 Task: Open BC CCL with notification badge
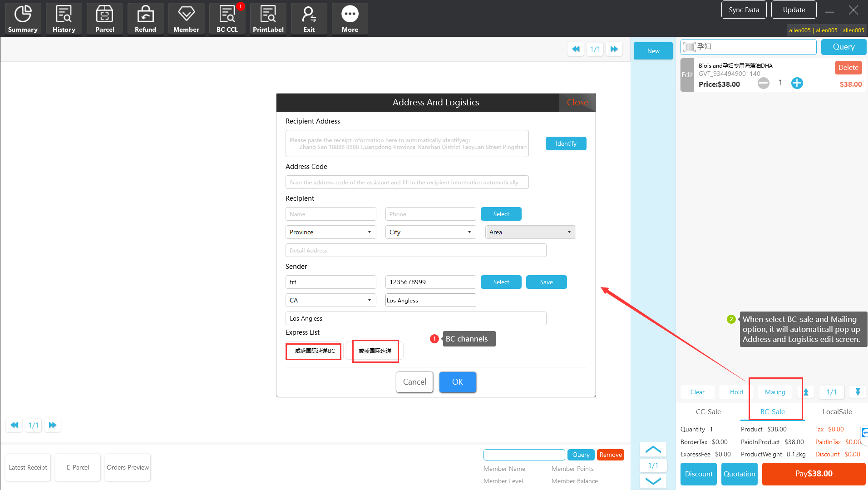(x=227, y=19)
